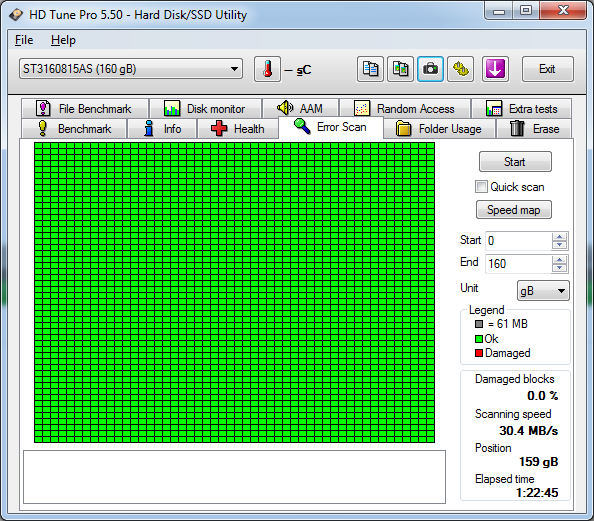594x521 pixels.
Task: Click the thermometer temperature icon
Action: click(x=267, y=69)
